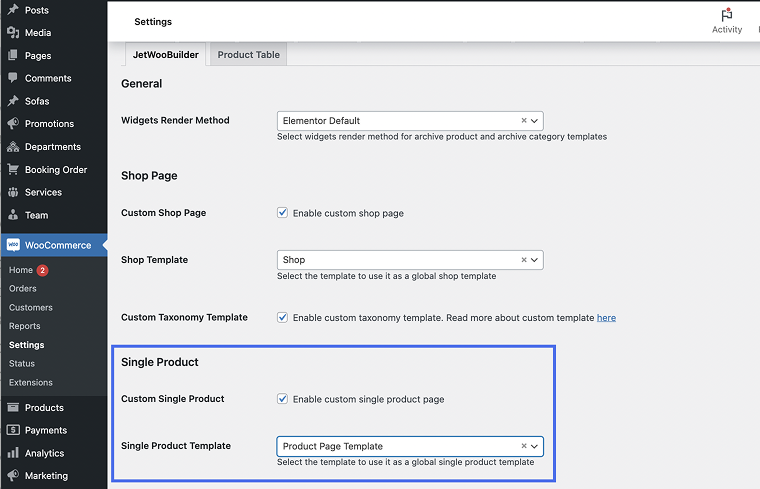Click the Promotions megaphone icon

pos(13,123)
